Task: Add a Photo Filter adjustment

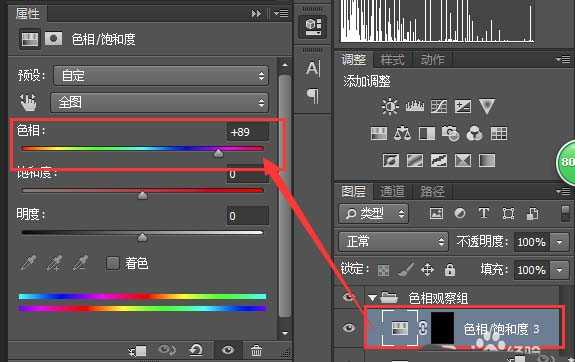Action: (451, 134)
